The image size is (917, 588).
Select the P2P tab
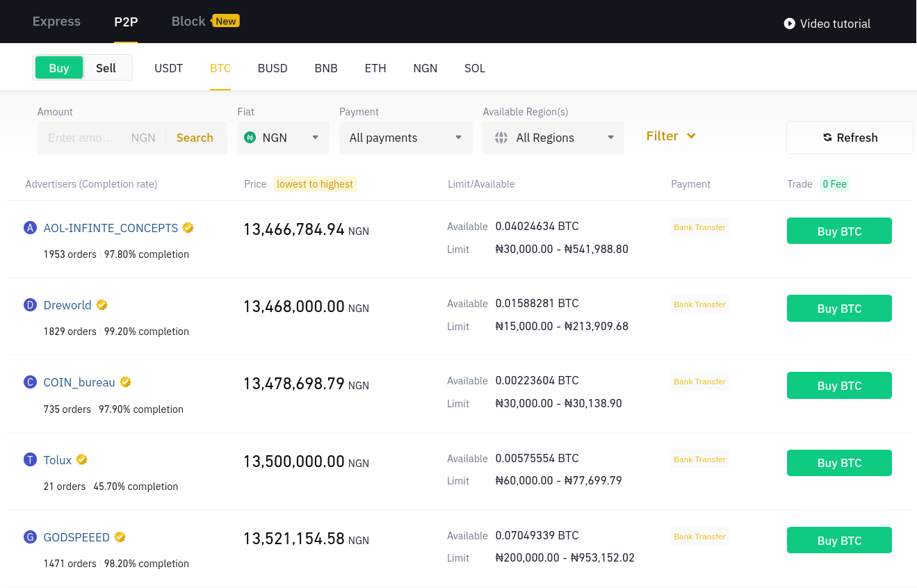(126, 22)
